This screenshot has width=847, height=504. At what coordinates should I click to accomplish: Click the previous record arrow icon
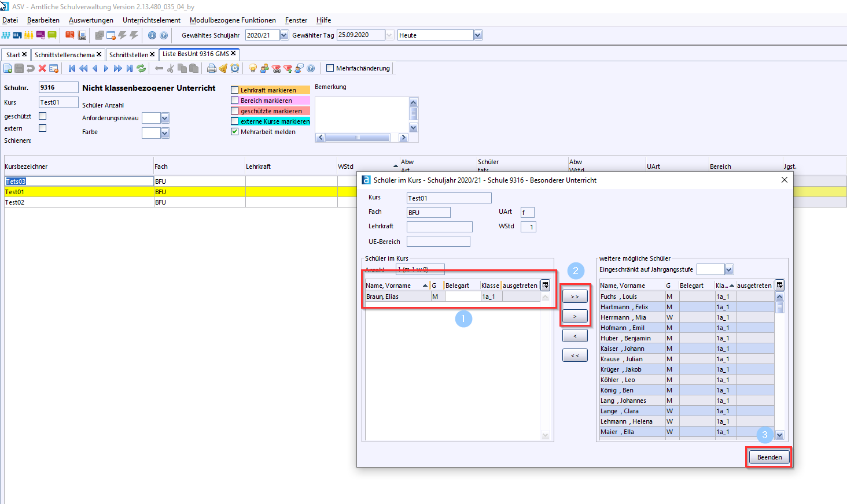point(95,68)
